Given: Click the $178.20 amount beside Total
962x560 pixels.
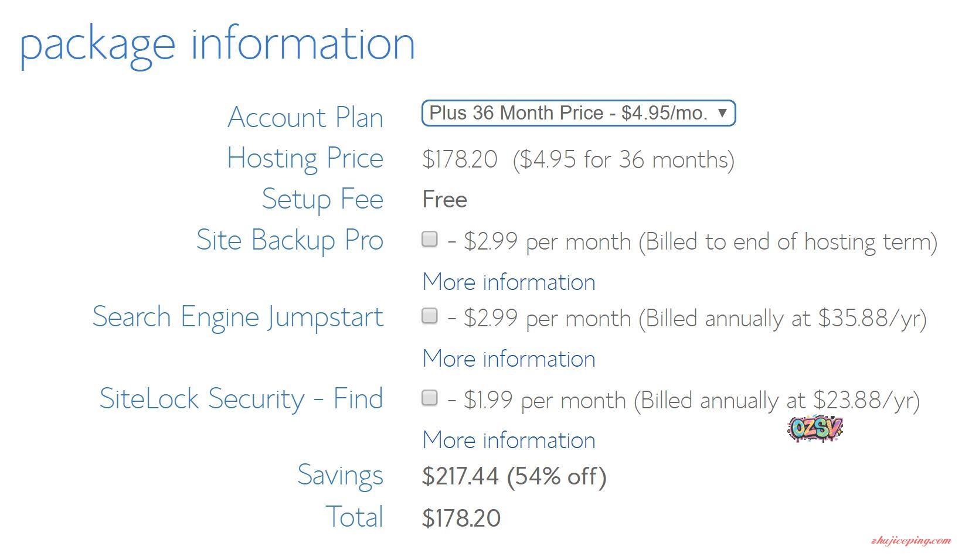Looking at the screenshot, I should (461, 518).
